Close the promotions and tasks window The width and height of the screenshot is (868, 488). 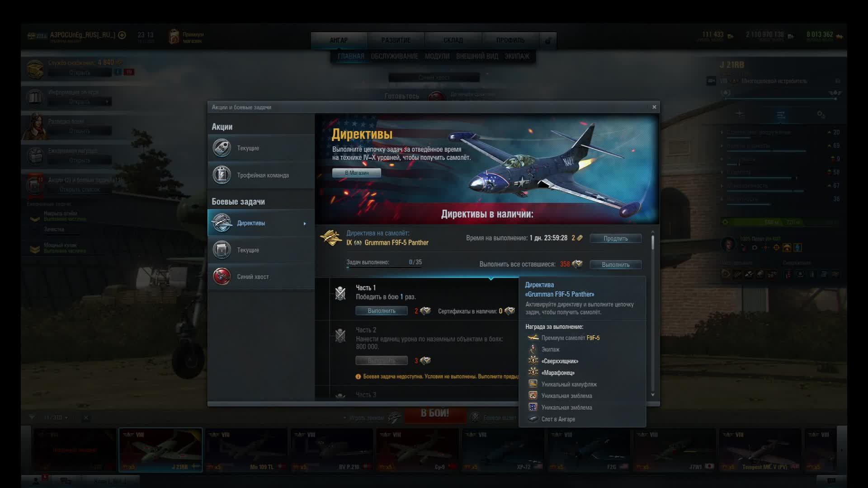(654, 107)
